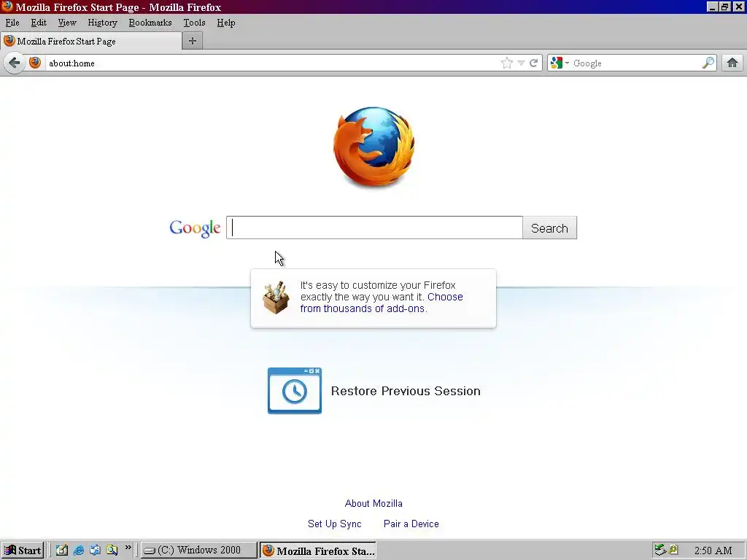Image resolution: width=747 pixels, height=560 pixels.
Task: Open the Edit menu
Action: point(39,23)
